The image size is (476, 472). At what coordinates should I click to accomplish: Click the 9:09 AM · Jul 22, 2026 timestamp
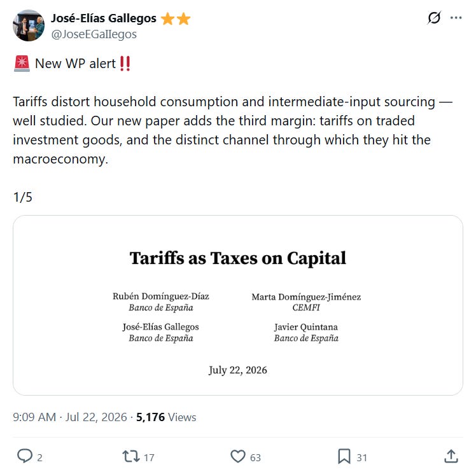[70, 417]
